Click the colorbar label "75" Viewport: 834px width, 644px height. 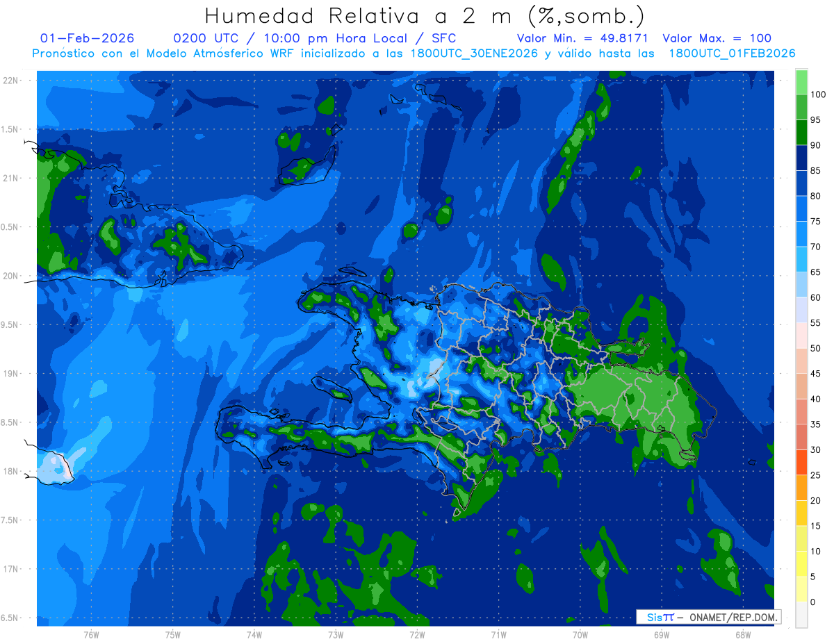point(815,221)
